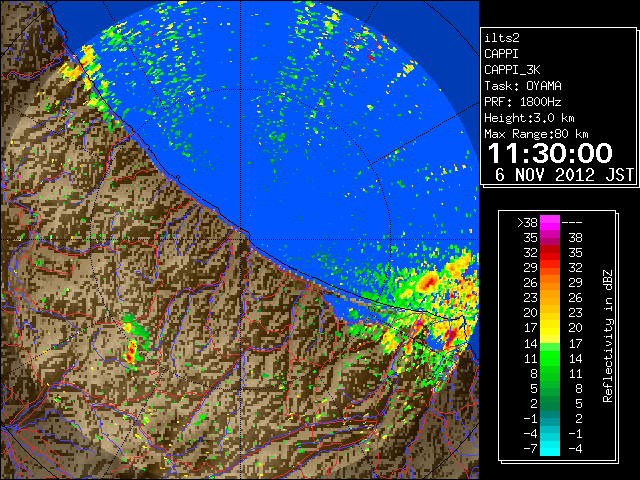This screenshot has width=640, height=480.
Task: Click the Reflectivity in dBZ axis label
Action: [608, 336]
